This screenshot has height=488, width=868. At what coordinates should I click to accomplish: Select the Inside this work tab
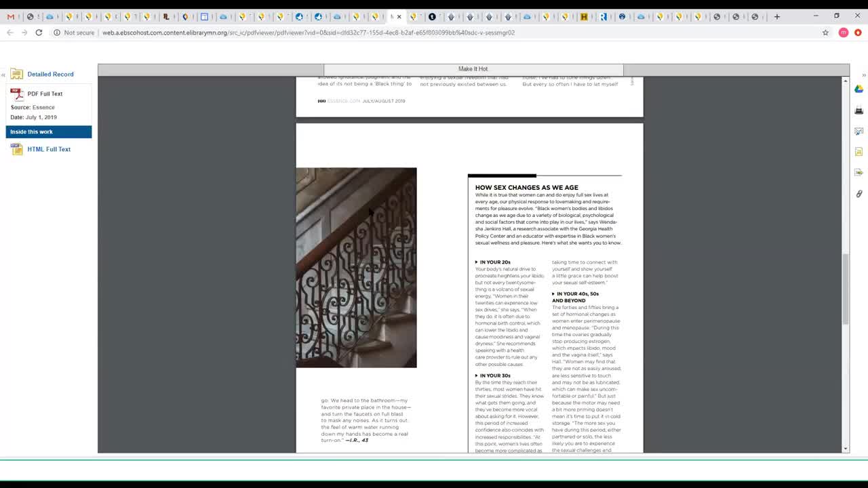pyautogui.click(x=49, y=131)
